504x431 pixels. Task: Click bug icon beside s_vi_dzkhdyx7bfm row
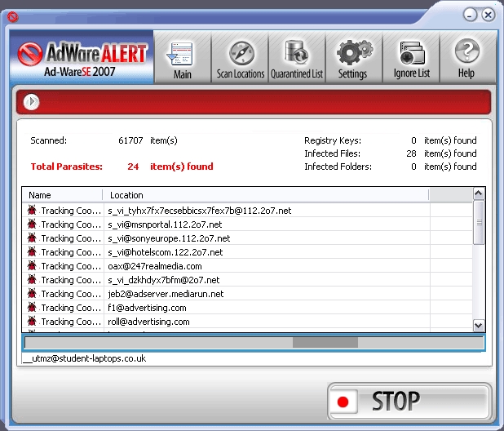[x=32, y=279]
